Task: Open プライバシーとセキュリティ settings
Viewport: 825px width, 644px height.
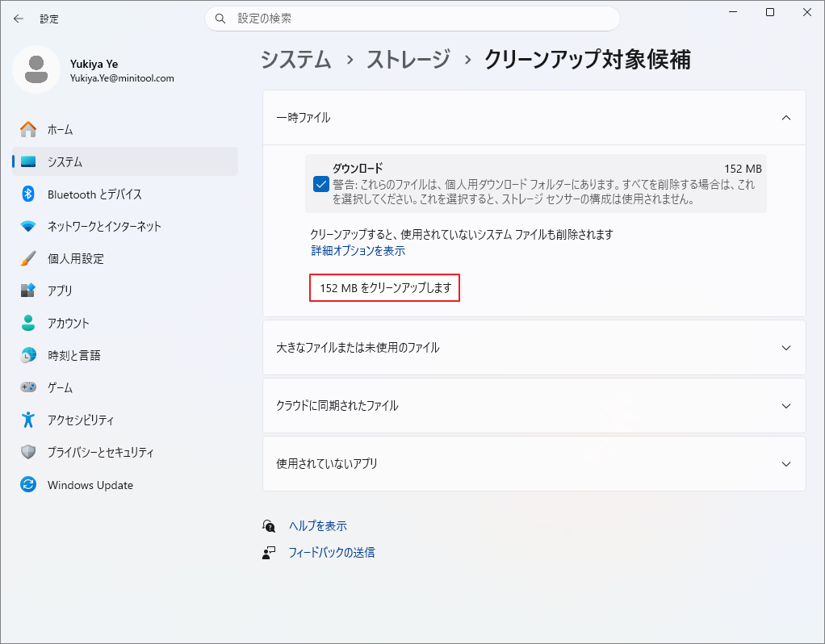Action: (x=125, y=452)
